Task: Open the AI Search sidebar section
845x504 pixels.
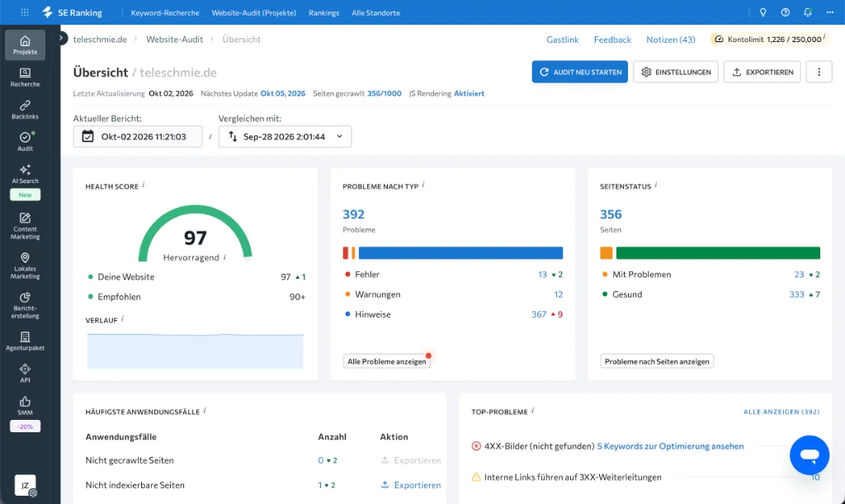Action: coord(26,175)
